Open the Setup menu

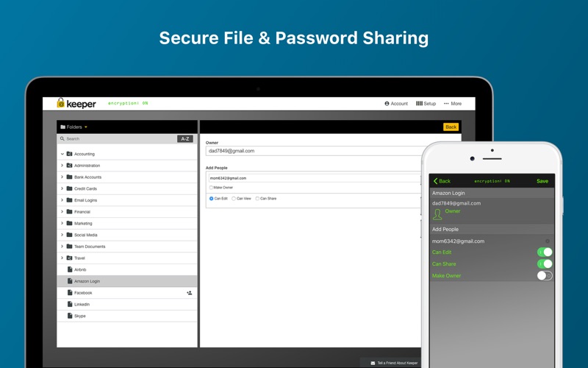[x=426, y=104]
